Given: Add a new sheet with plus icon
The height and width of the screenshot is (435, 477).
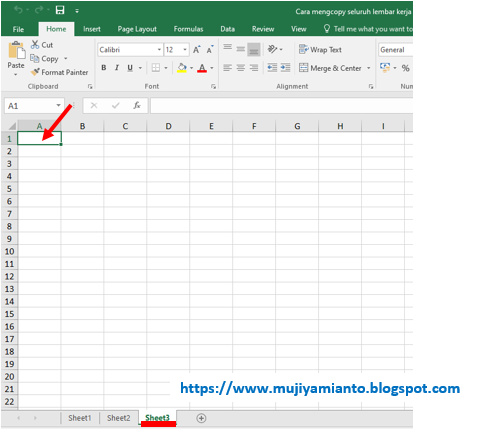Looking at the screenshot, I should [201, 418].
